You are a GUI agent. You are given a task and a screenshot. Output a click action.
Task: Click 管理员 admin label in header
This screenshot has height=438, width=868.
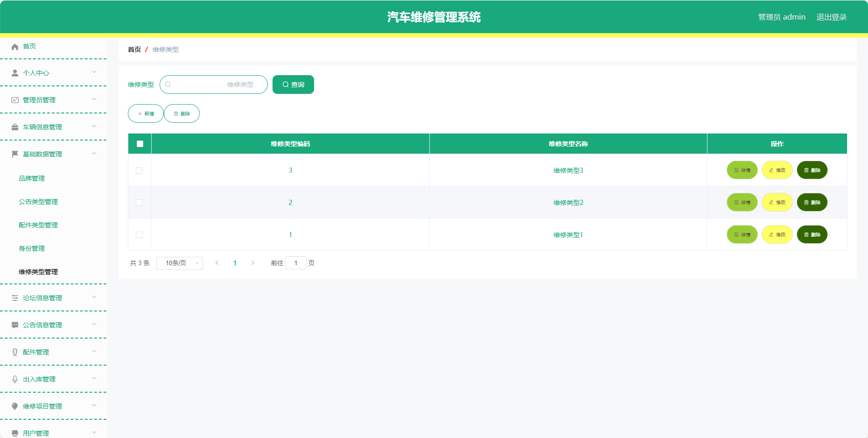[782, 17]
